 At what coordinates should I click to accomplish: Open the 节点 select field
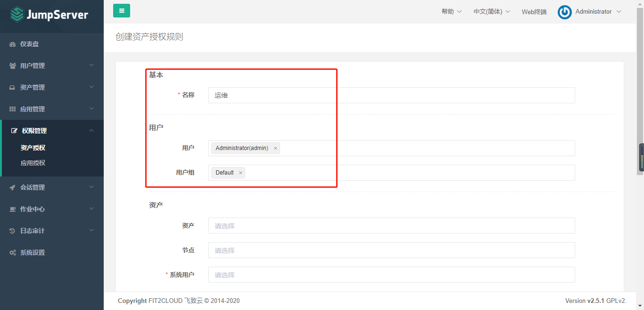391,250
